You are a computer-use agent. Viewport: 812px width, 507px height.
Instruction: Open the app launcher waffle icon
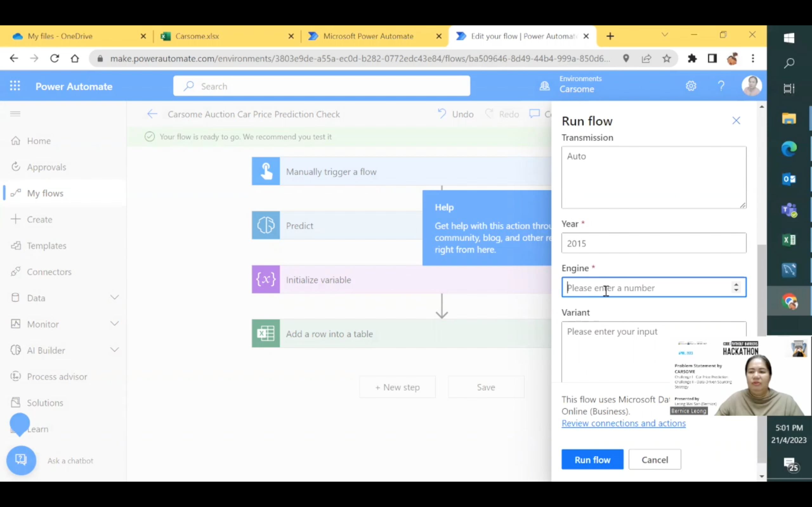[x=15, y=86]
